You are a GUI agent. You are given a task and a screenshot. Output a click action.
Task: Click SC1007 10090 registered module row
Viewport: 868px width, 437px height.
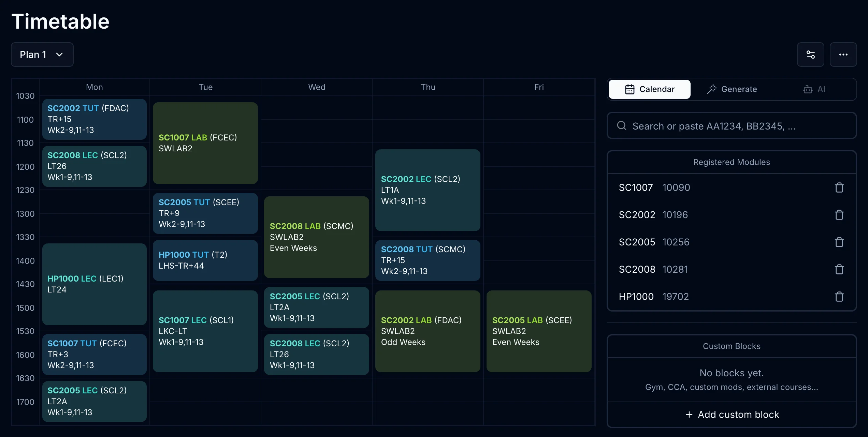(732, 187)
